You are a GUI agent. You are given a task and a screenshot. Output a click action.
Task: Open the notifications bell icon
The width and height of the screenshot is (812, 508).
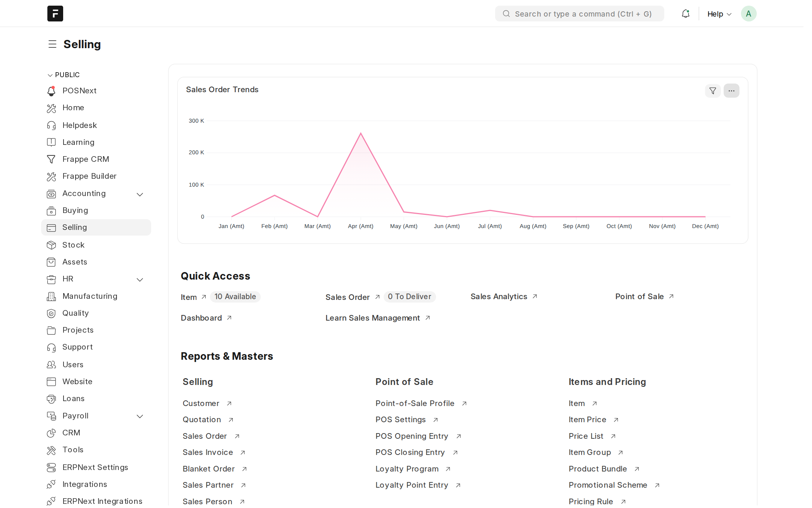coord(685,14)
